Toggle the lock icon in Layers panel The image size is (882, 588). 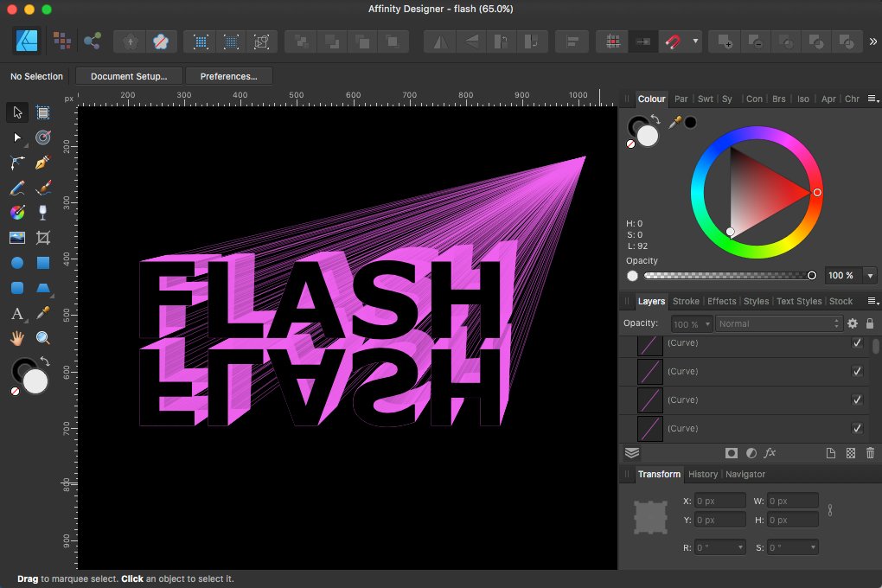870,323
